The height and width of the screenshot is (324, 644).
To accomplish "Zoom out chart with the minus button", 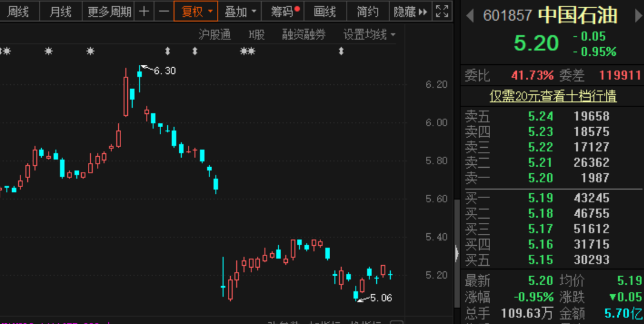I will click(x=164, y=12).
